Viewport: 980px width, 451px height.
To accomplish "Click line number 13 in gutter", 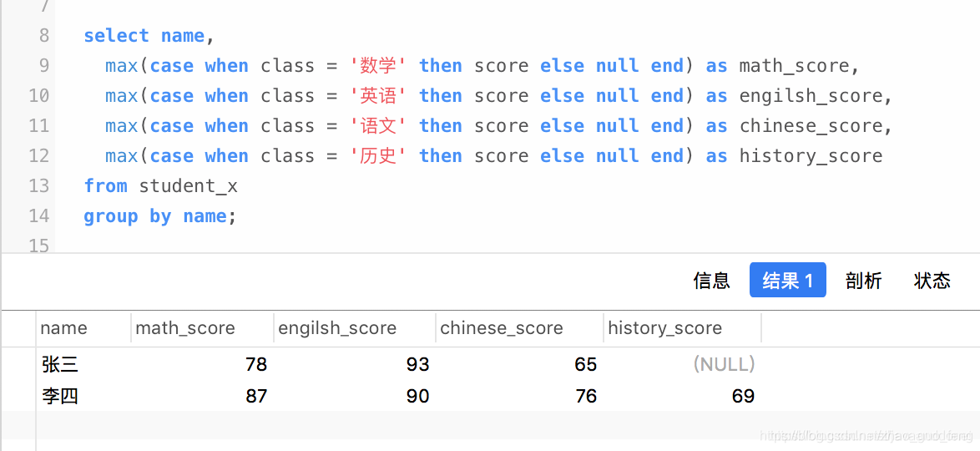I will point(38,185).
